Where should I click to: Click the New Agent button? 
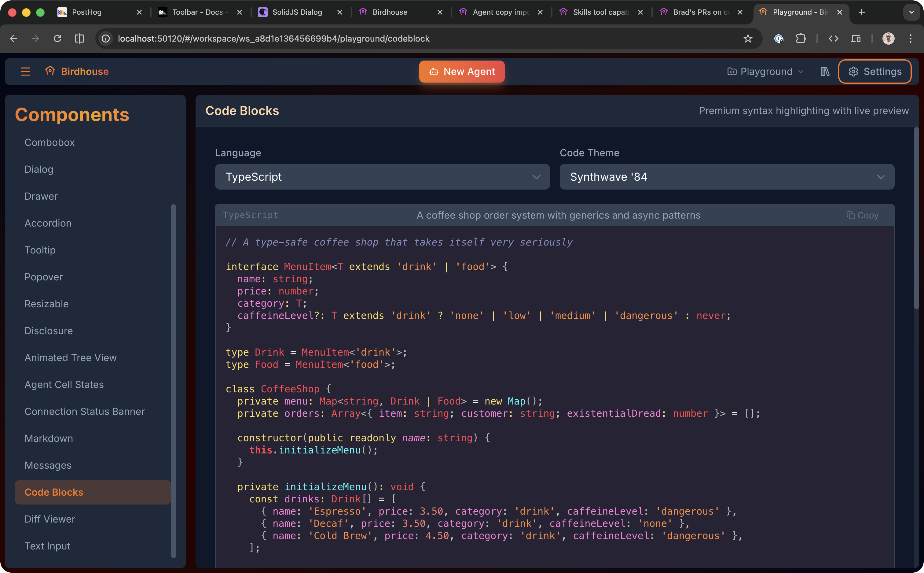point(462,71)
